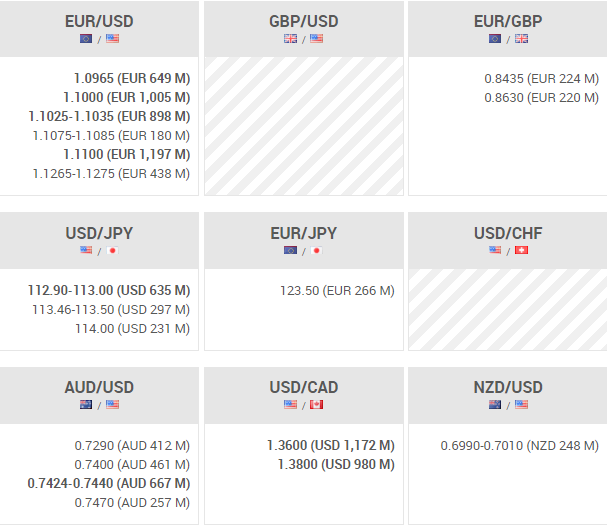Image resolution: width=607 pixels, height=525 pixels.
Task: Open the AUD/USD pair heading
Action: click(99, 387)
